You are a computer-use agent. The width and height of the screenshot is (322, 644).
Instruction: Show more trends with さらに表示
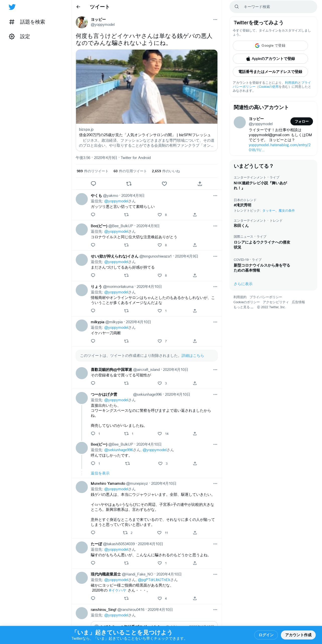click(243, 284)
